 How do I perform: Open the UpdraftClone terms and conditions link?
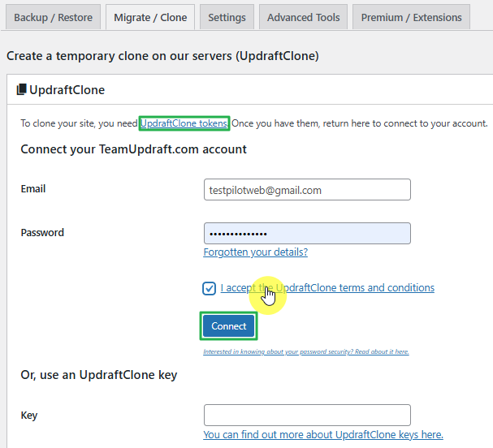pos(327,288)
